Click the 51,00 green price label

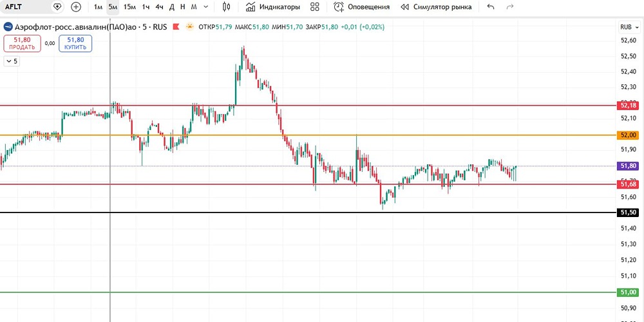[629, 292]
